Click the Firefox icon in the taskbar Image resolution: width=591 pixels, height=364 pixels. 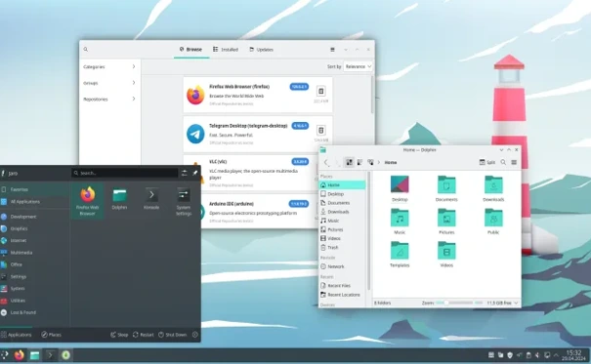tap(19, 355)
